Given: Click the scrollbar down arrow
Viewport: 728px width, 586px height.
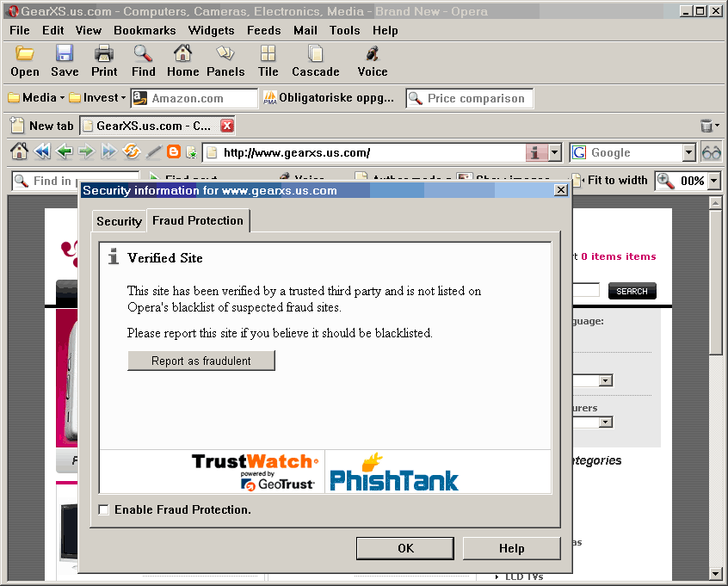Looking at the screenshot, I should point(715,574).
